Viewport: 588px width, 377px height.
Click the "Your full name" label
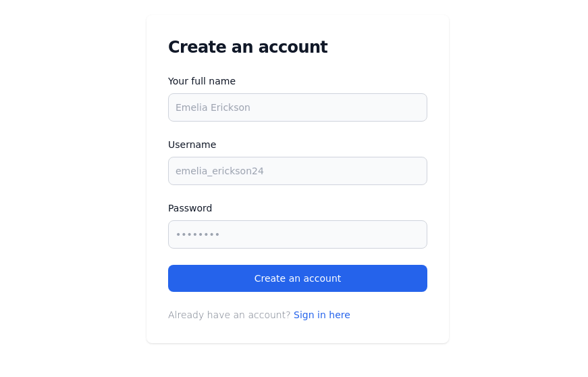(x=202, y=81)
